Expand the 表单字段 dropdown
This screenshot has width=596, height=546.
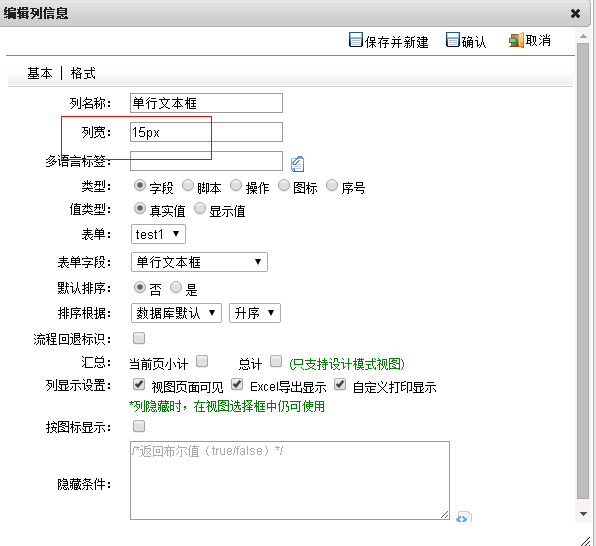(199, 262)
